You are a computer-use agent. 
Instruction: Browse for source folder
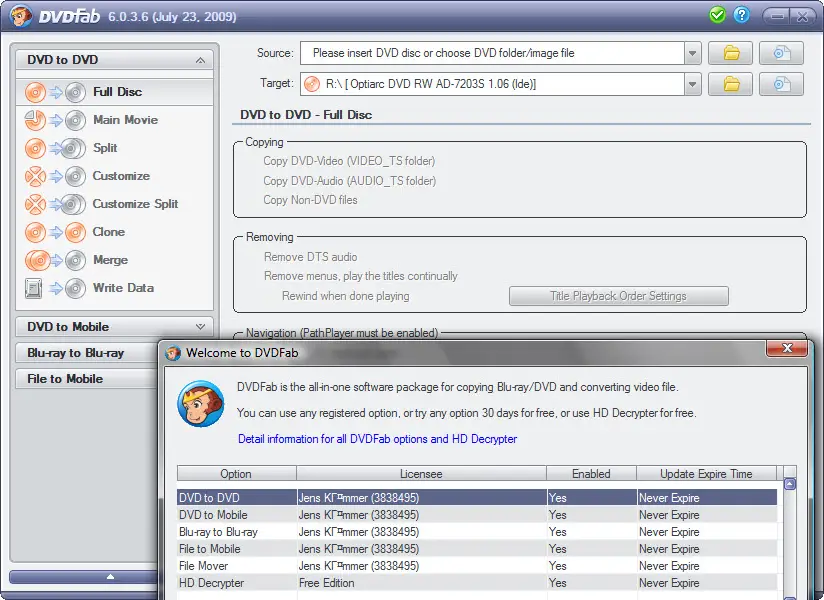(730, 53)
